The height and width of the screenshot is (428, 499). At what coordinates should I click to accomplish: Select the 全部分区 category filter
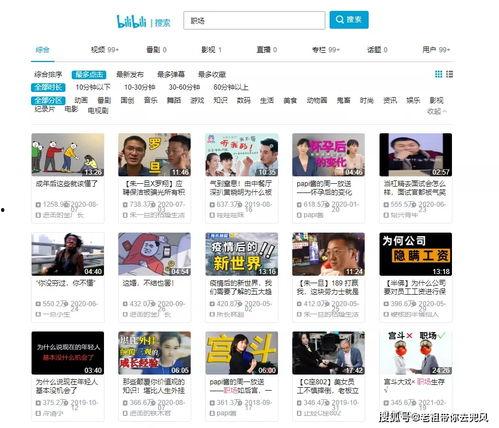48,100
